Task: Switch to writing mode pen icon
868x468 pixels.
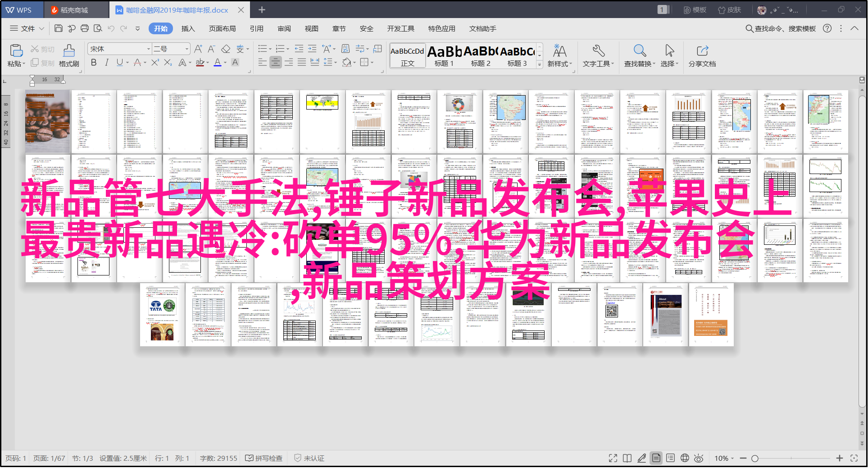Action: click(642, 458)
